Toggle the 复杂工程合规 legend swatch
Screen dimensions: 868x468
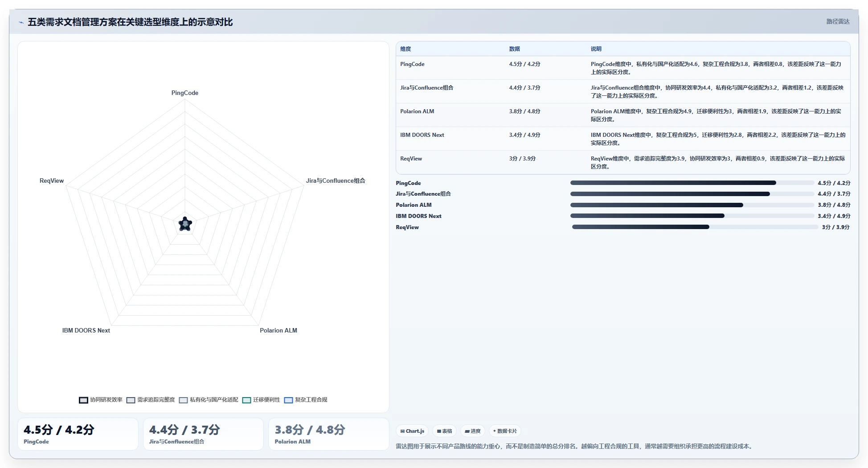click(x=288, y=400)
